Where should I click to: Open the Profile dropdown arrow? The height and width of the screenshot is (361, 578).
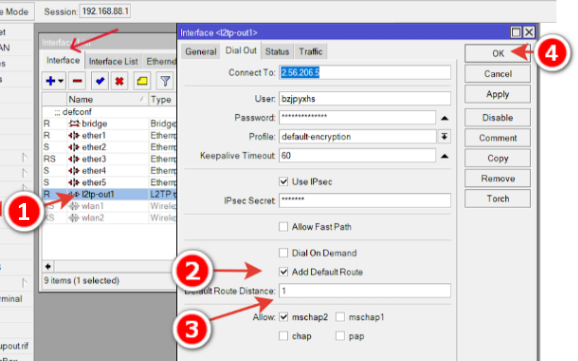click(x=444, y=137)
